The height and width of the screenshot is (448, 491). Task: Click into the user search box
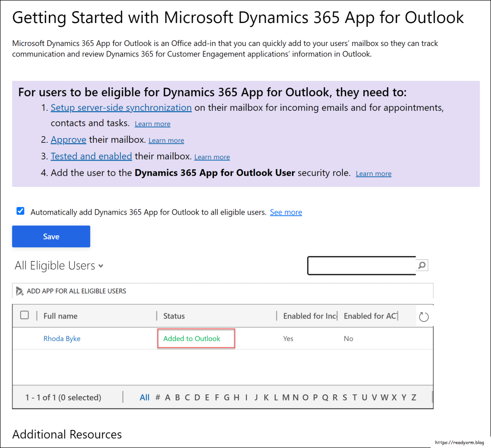click(361, 265)
